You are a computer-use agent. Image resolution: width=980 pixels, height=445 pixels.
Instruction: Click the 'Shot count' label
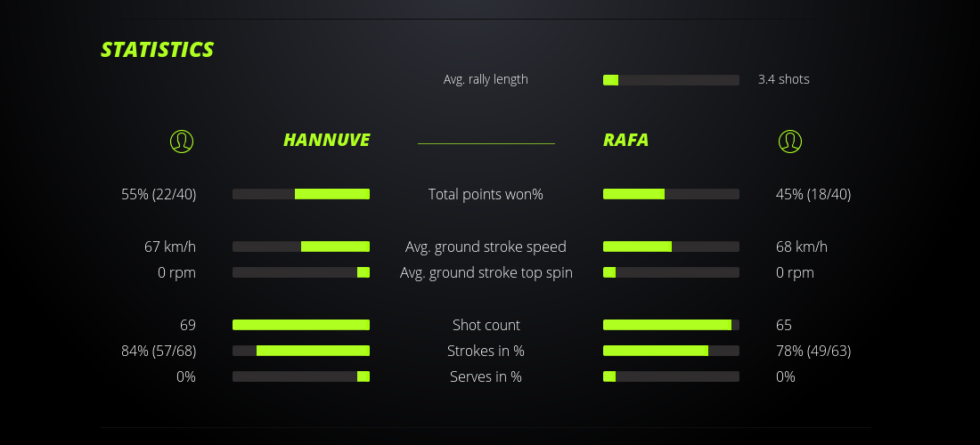point(486,325)
